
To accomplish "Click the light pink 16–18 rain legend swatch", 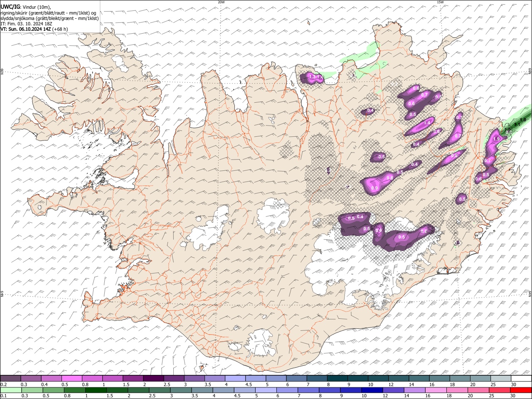I will pyautogui.click(x=435, y=390).
